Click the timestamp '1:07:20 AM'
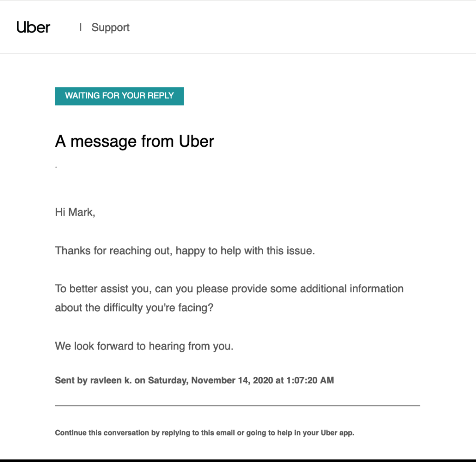 (x=309, y=380)
